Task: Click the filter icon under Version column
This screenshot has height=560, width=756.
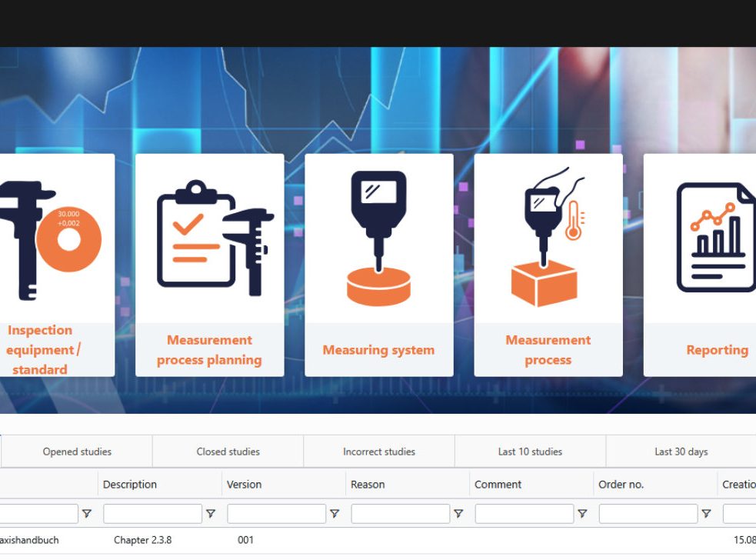Action: (x=335, y=514)
